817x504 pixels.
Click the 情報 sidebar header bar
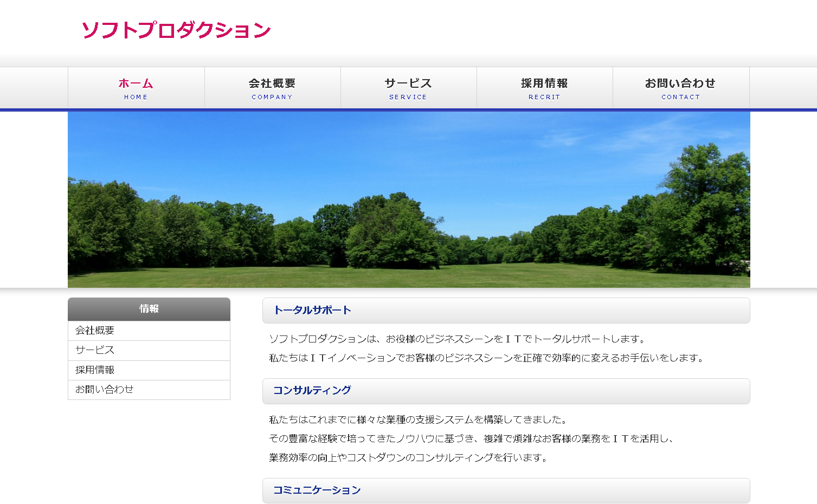pos(148,309)
